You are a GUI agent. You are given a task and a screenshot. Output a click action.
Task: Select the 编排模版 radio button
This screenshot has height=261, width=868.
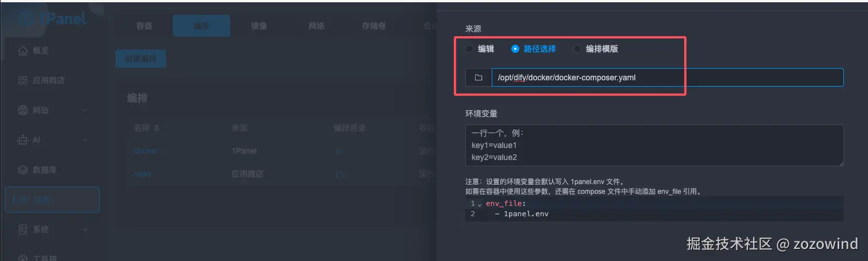coord(577,49)
